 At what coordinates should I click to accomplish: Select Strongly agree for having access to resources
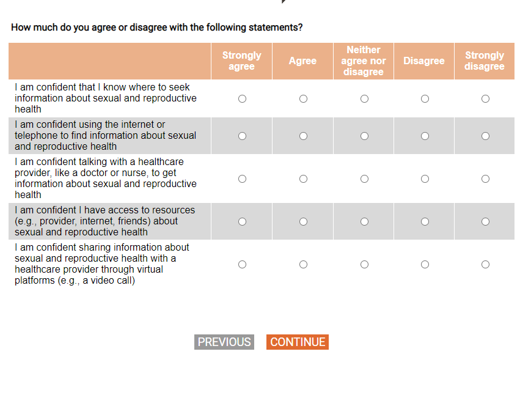coord(242,221)
